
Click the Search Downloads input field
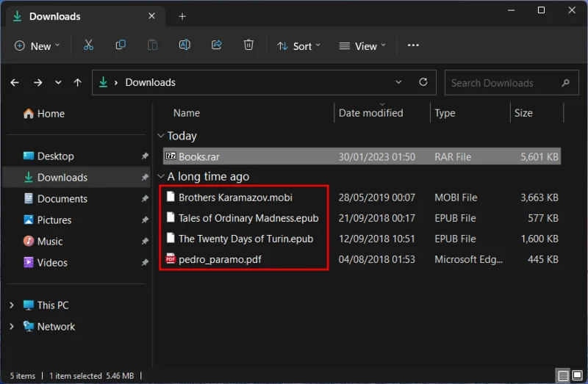[x=500, y=83]
